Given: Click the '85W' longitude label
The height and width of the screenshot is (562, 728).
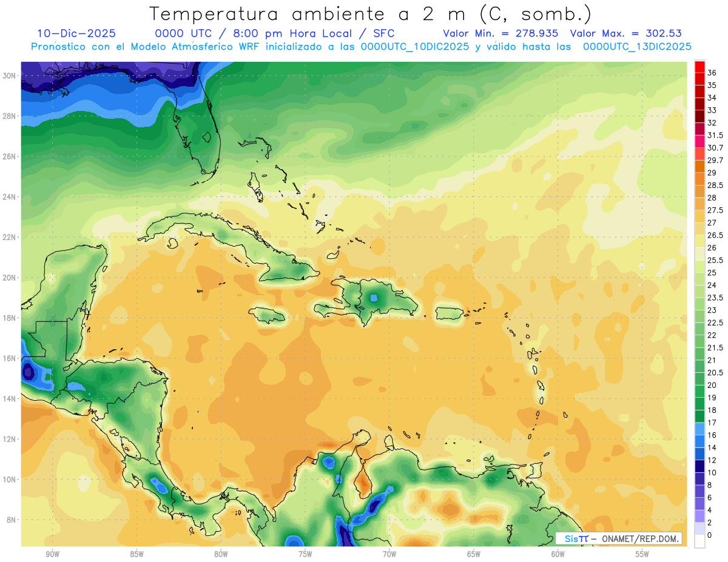Looking at the screenshot, I should tap(136, 554).
